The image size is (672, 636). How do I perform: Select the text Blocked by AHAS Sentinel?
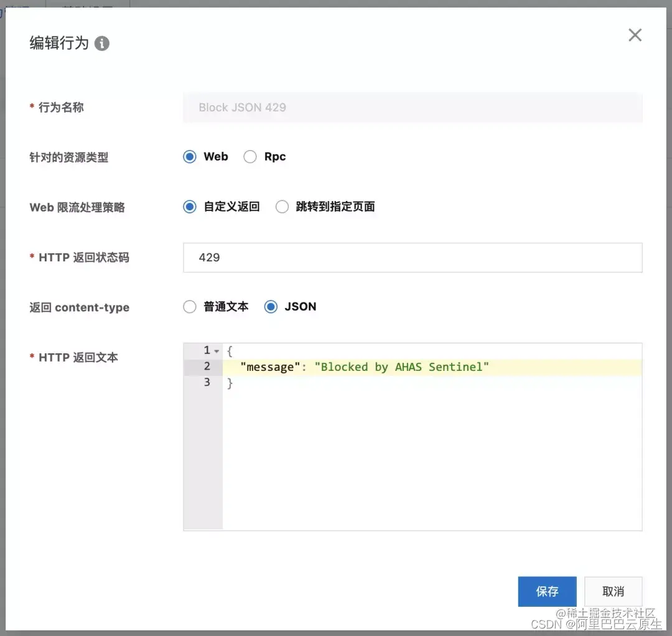[401, 367]
